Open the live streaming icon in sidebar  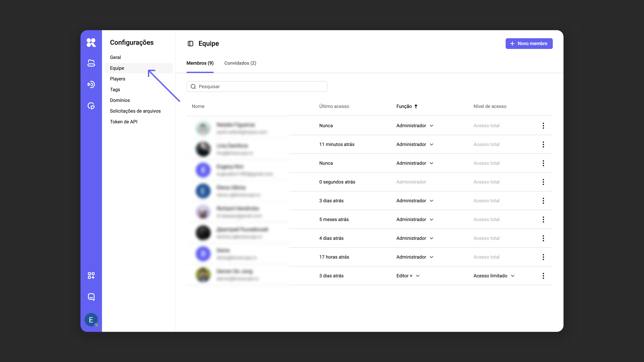click(91, 84)
